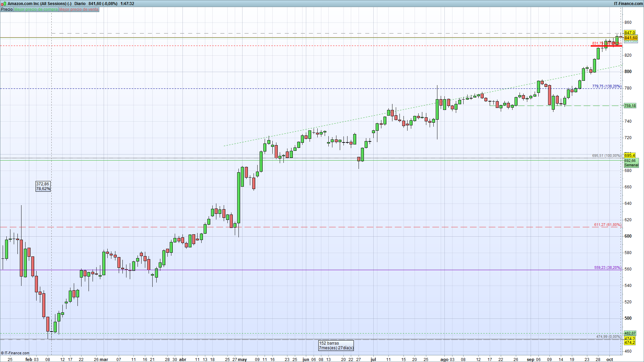644x362 pixels.
Task: Click the 695,4 yellow price label
Action: coord(630,156)
